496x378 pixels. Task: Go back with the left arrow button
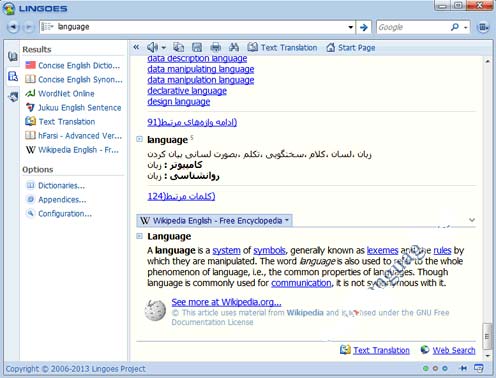click(13, 27)
